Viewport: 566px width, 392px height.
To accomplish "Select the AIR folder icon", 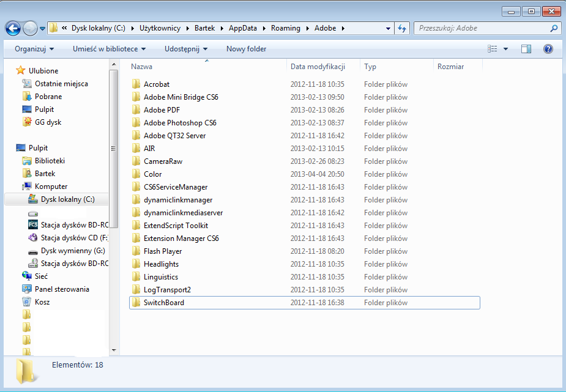I will pos(136,148).
